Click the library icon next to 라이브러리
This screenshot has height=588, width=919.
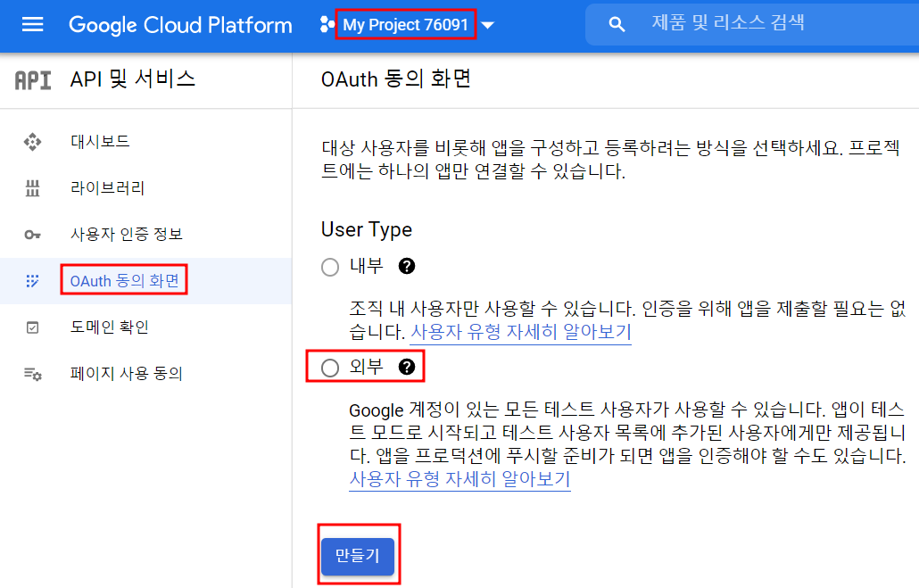click(32, 188)
